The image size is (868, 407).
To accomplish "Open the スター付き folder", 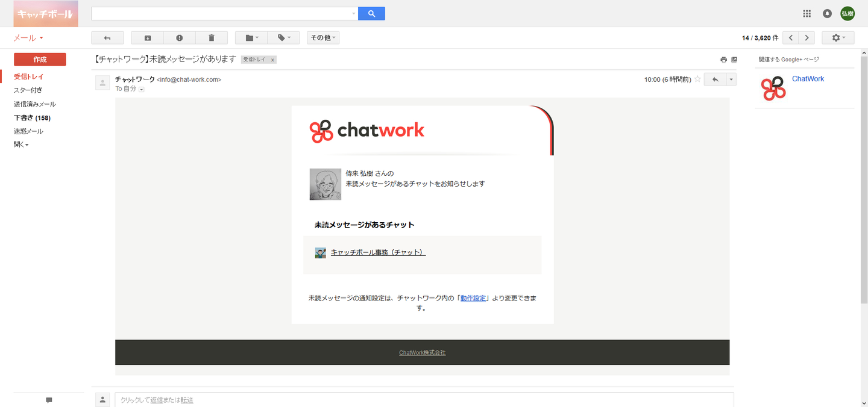I will pos(28,90).
